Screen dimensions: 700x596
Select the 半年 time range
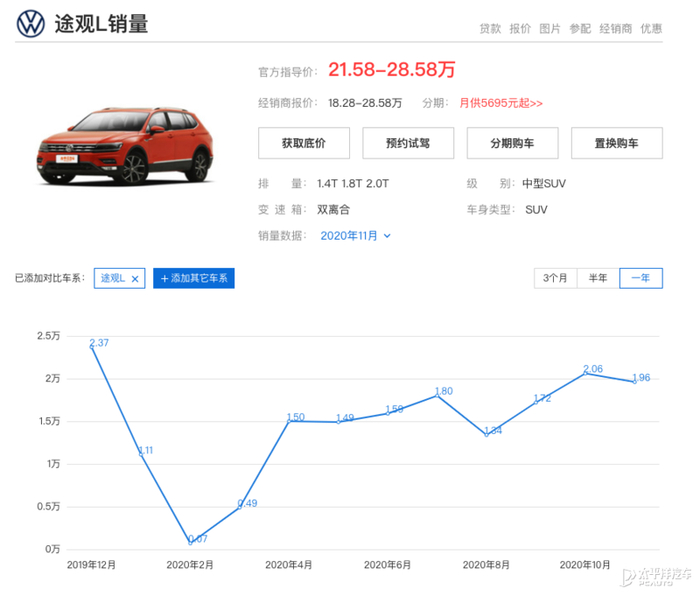597,278
